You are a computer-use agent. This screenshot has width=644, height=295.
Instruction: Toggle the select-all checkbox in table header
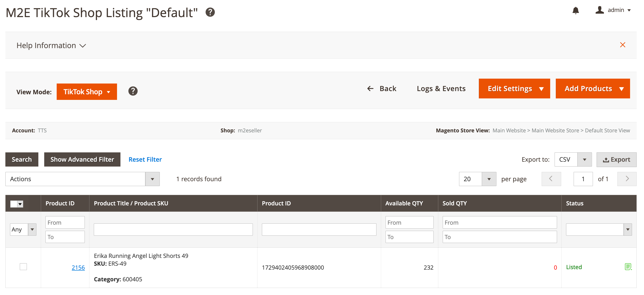14,204
